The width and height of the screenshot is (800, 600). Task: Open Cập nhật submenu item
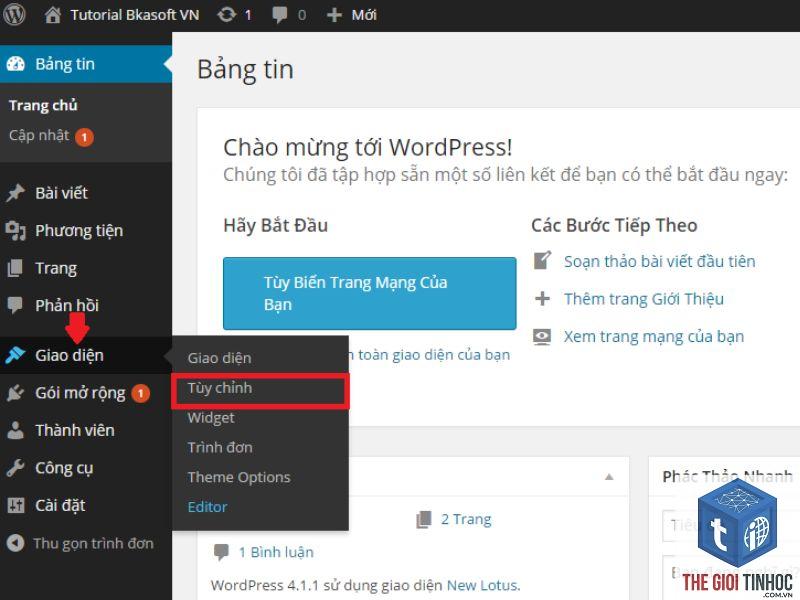point(39,135)
